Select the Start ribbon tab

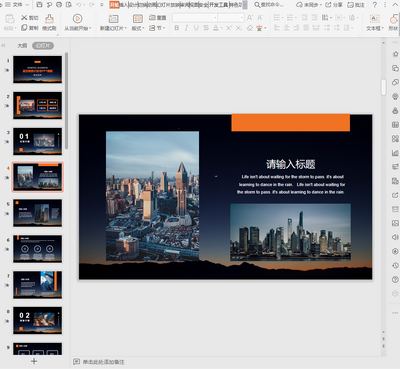114,5
